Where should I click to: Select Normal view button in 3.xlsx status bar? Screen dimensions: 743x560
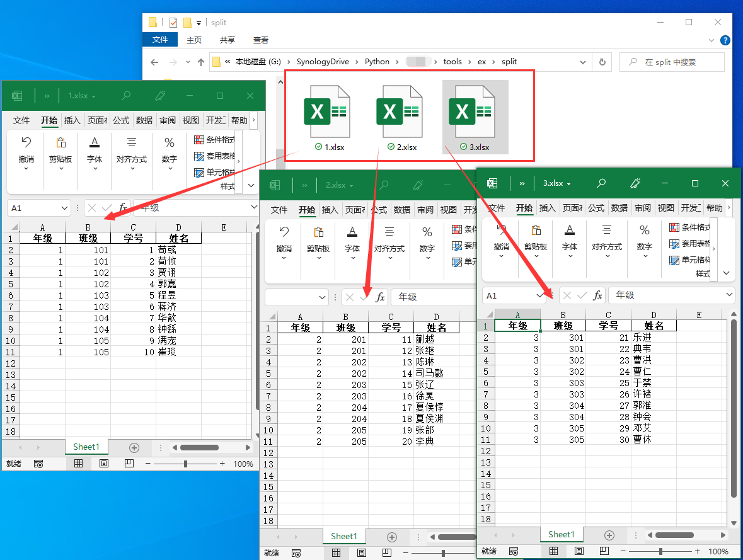point(553,551)
